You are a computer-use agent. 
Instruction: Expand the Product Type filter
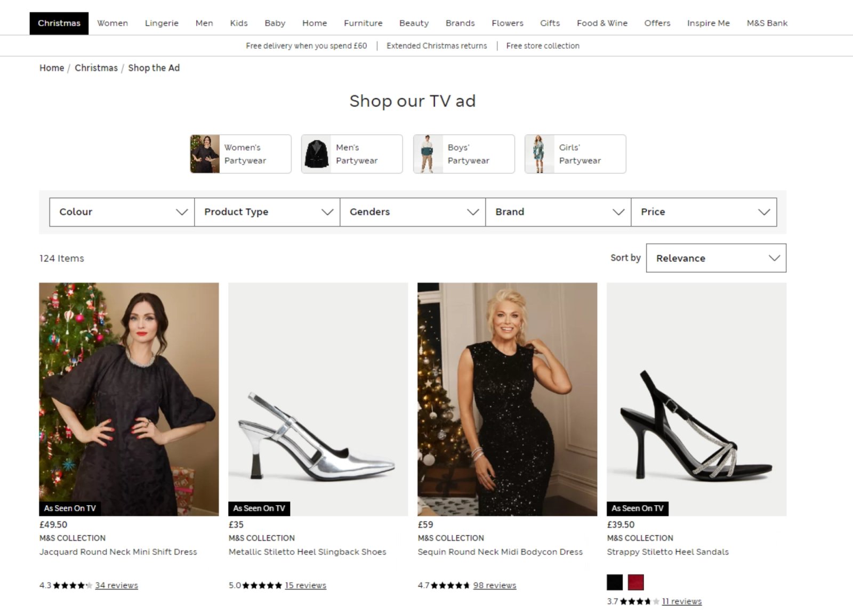click(267, 212)
